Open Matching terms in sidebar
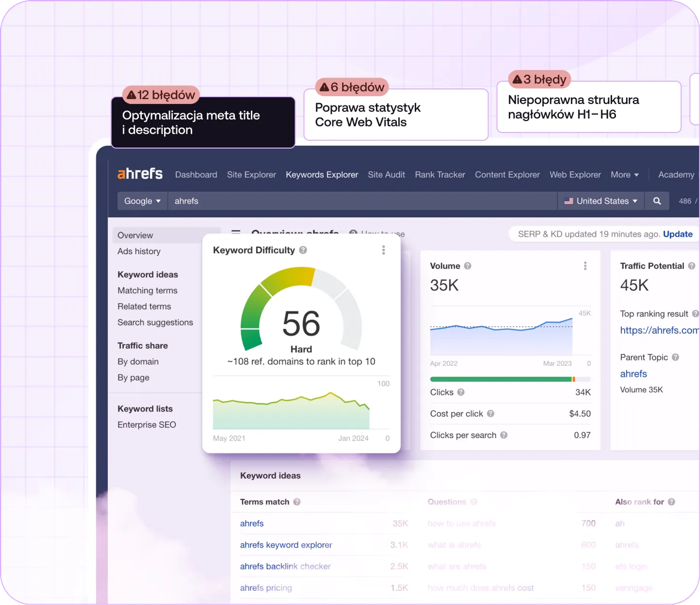700x605 pixels. 147,290
